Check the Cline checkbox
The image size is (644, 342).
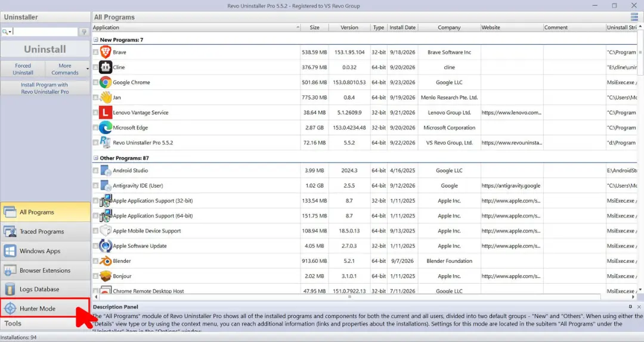coord(95,67)
